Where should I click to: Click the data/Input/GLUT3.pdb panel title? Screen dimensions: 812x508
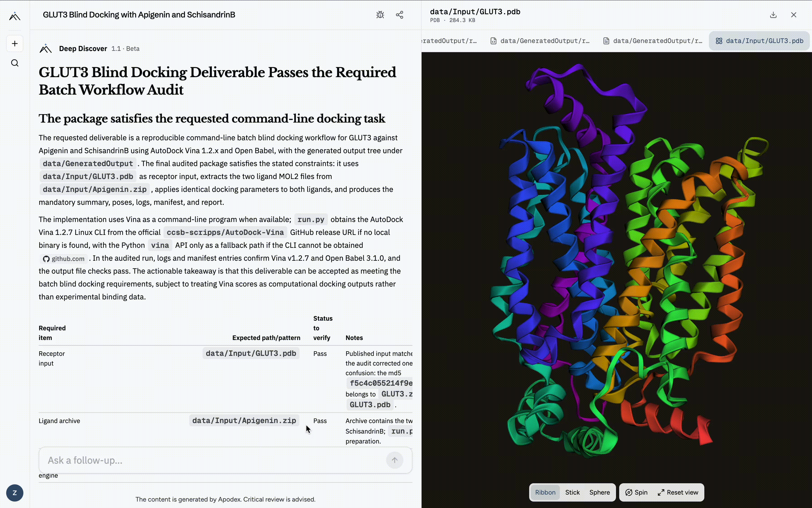[475, 12]
